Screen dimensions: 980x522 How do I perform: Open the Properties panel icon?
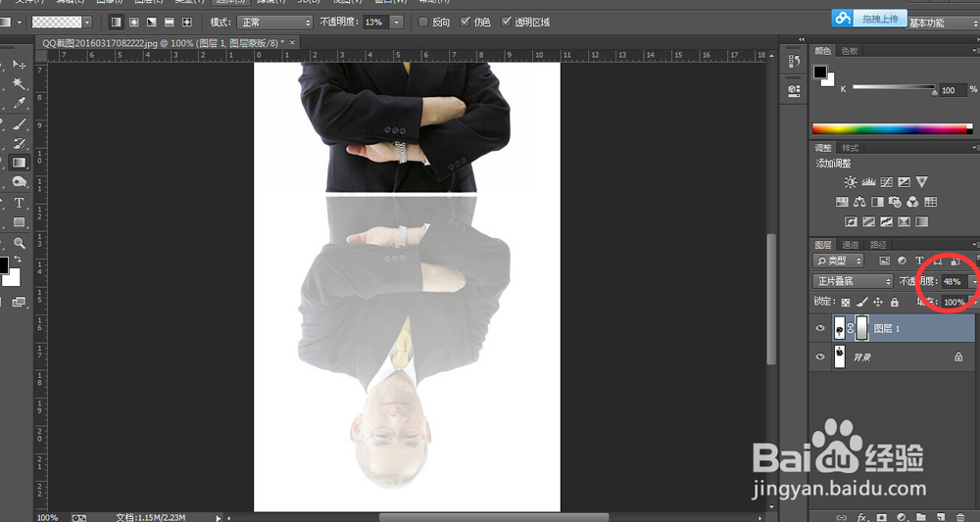pyautogui.click(x=795, y=90)
